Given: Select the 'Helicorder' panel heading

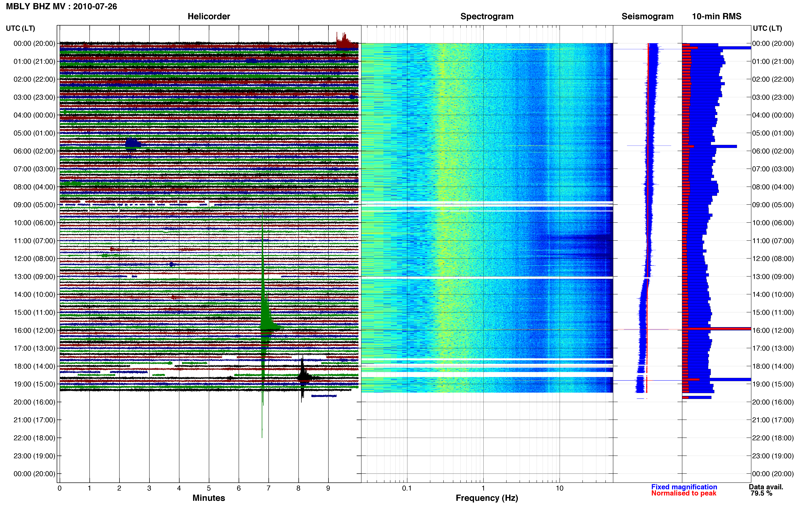Looking at the screenshot, I should 209,16.
